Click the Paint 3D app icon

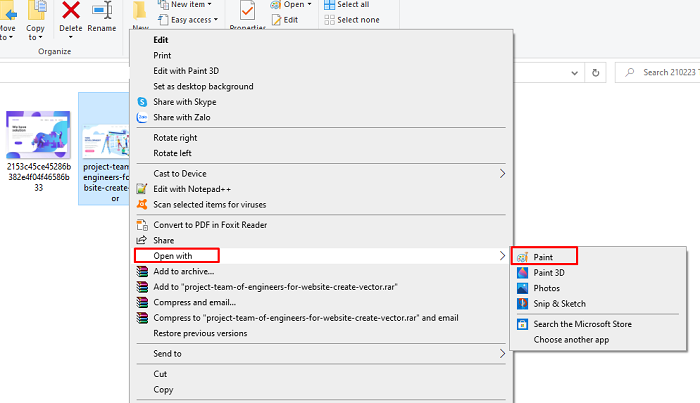click(522, 272)
